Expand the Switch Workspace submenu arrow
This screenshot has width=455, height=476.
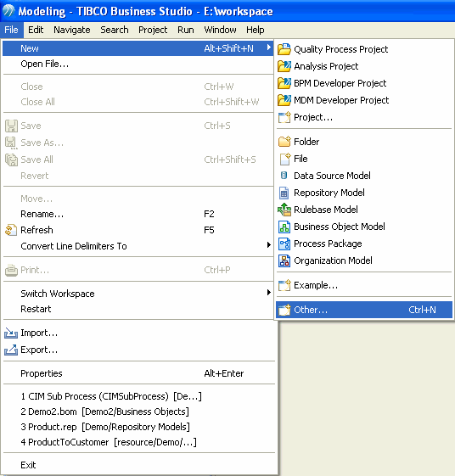[x=269, y=293]
